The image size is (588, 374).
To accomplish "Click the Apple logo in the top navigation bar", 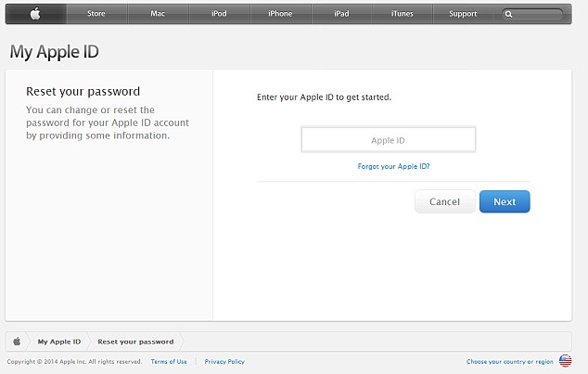I will 35,14.
